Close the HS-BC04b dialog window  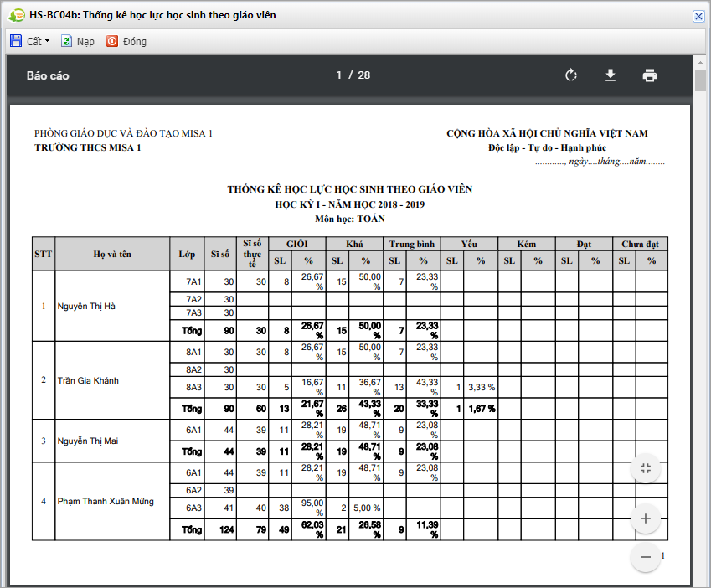(x=698, y=16)
